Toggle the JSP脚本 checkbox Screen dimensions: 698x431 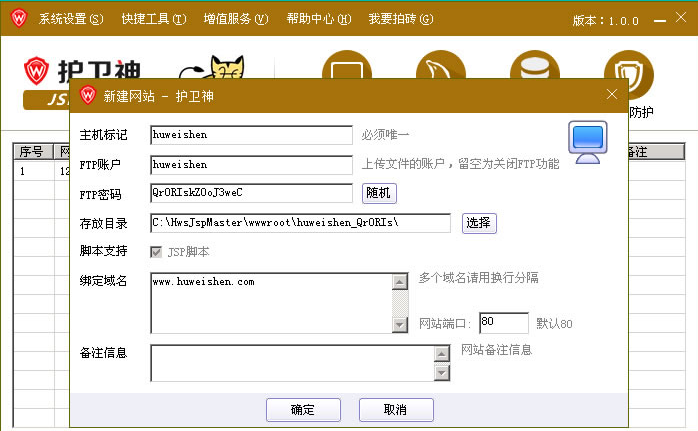pyautogui.click(x=156, y=252)
